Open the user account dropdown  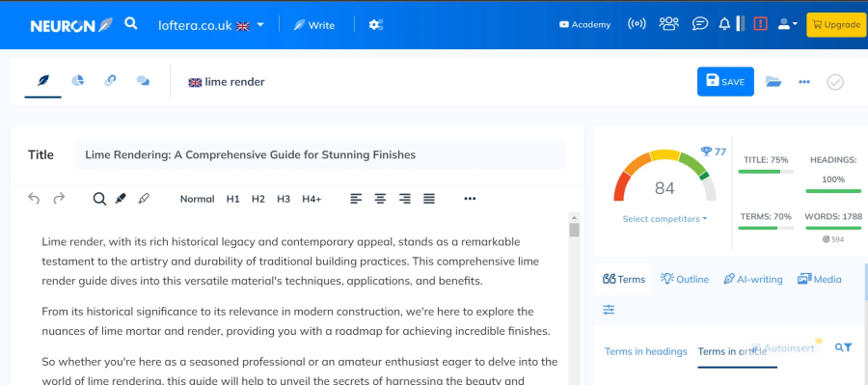787,24
